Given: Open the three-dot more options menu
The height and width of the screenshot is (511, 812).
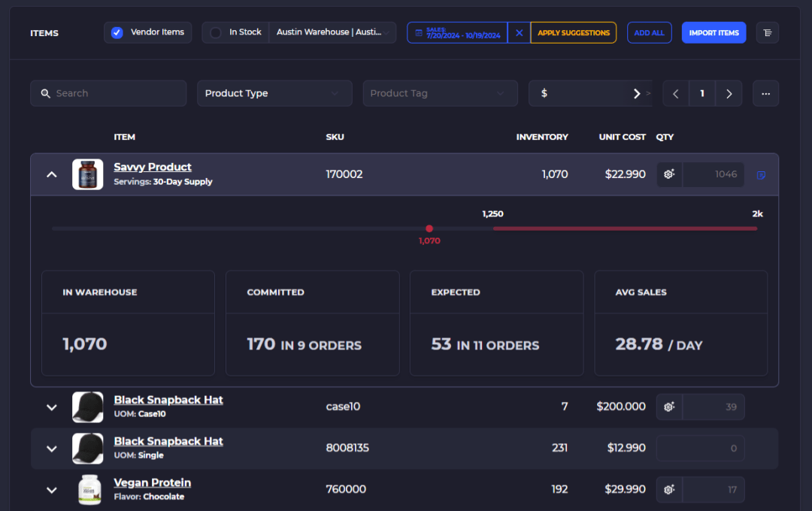Looking at the screenshot, I should pos(765,94).
